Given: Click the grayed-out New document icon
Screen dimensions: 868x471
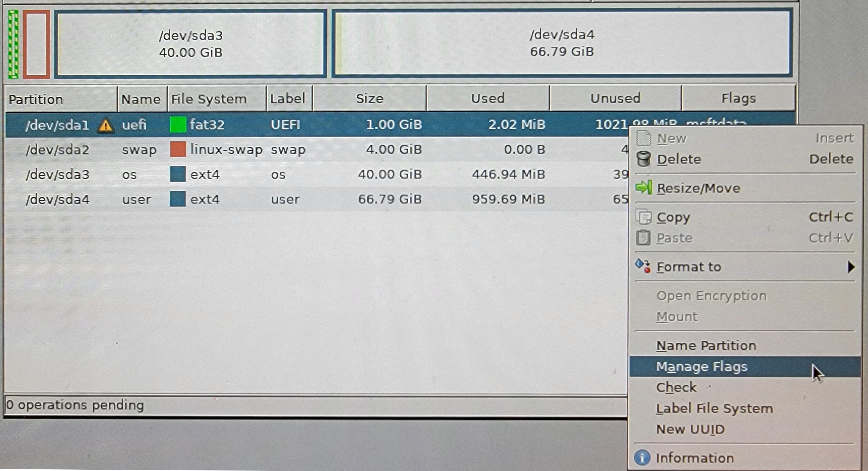Looking at the screenshot, I should tap(643, 138).
